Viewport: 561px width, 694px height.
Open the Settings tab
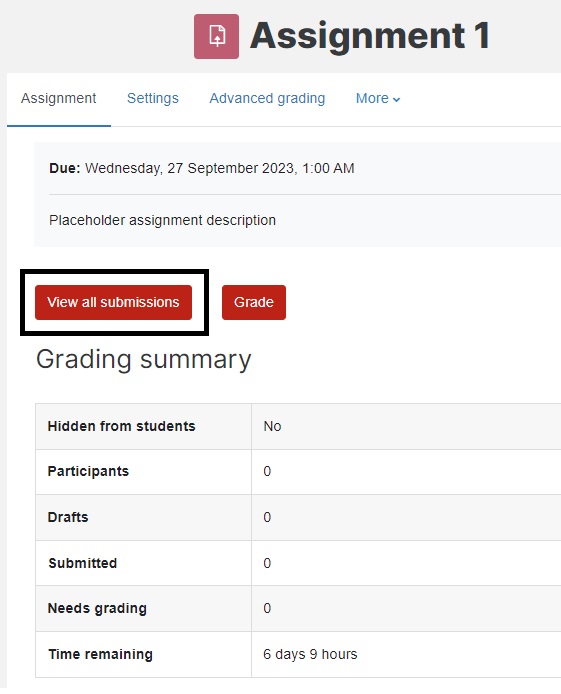coord(153,98)
